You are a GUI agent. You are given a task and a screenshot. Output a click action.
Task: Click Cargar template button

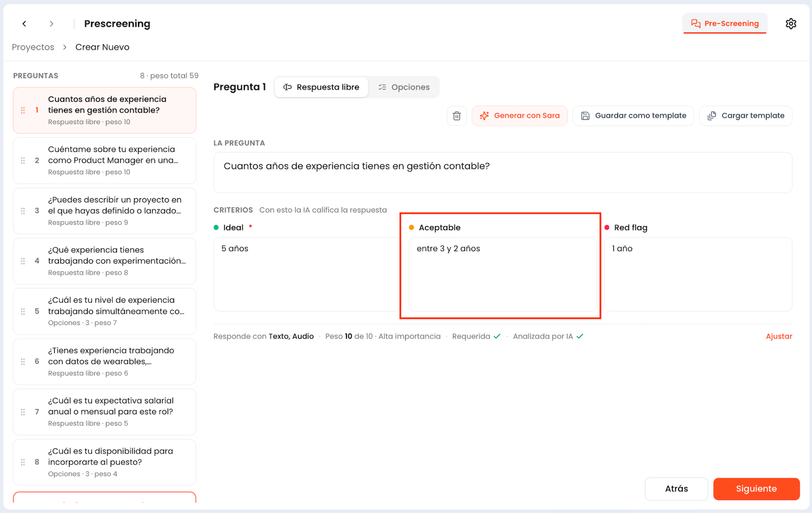click(746, 116)
